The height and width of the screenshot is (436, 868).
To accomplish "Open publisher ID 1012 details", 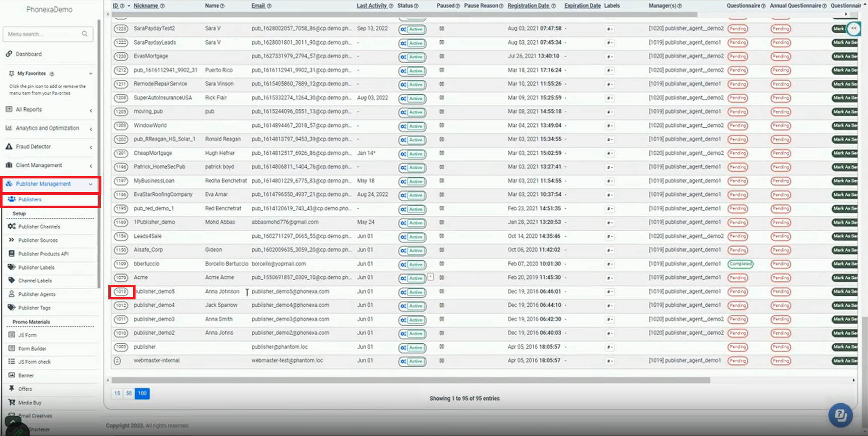I will click(x=121, y=305).
